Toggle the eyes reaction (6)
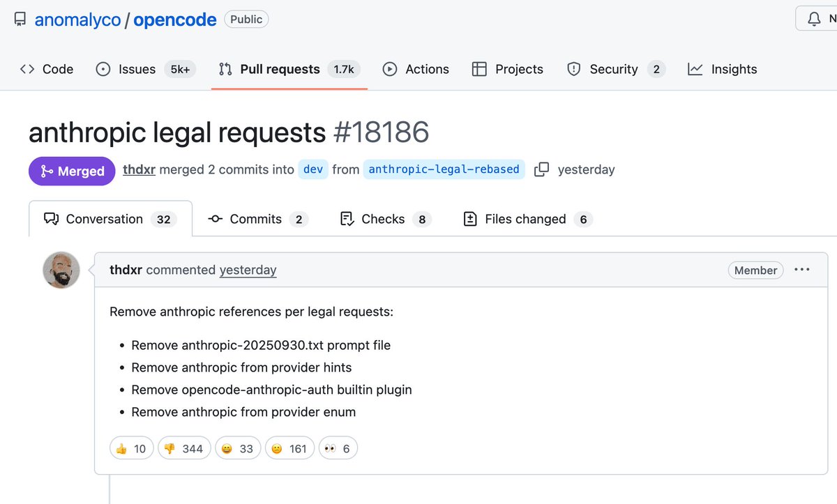 click(x=338, y=448)
